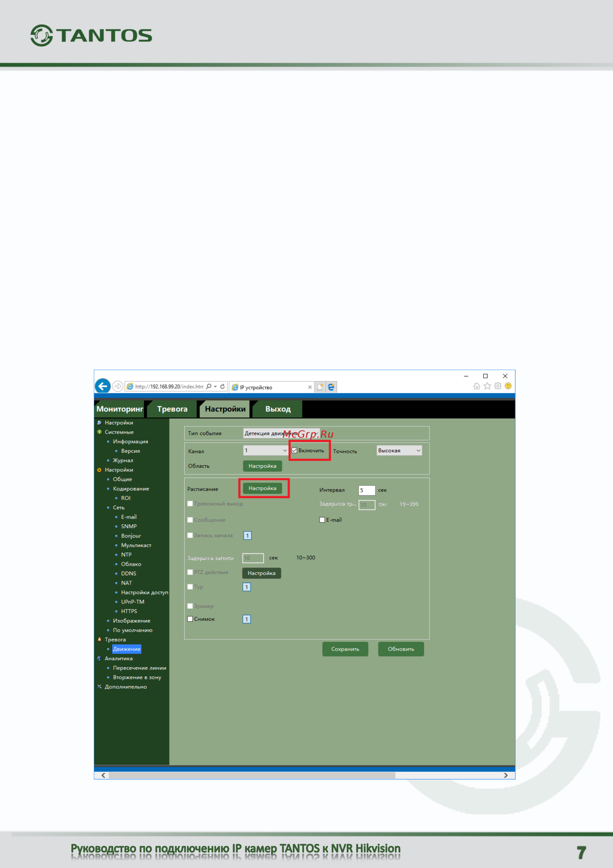Open the Тип события dropdown

tap(281, 433)
